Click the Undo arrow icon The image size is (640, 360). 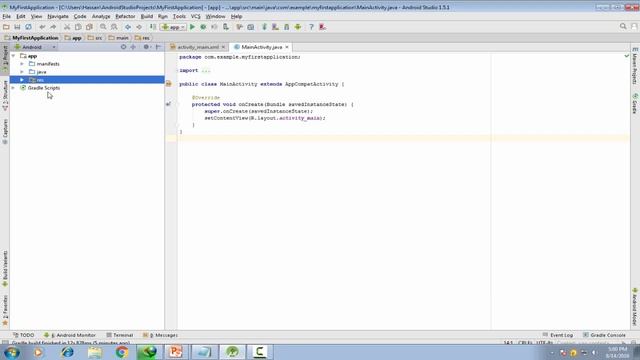[x=42, y=27]
